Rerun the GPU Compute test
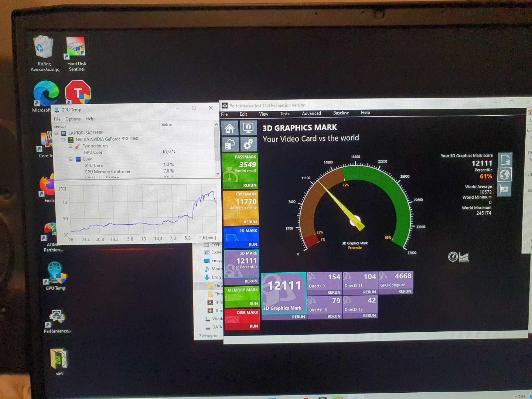The image size is (532, 399). click(x=405, y=291)
